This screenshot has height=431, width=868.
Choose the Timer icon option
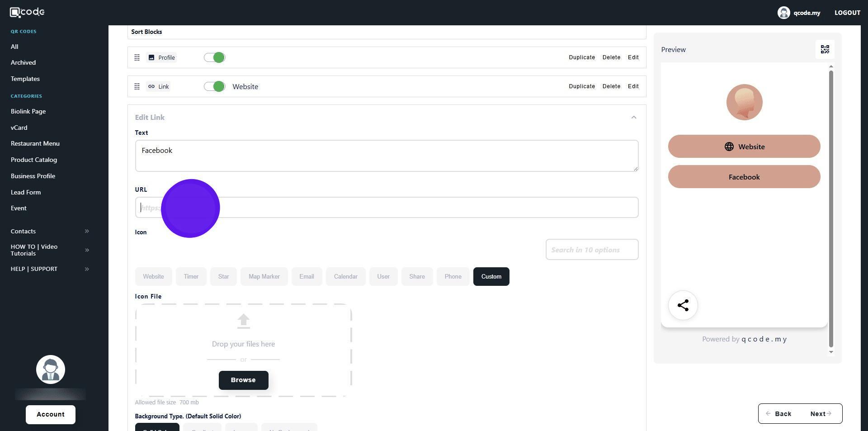point(191,277)
